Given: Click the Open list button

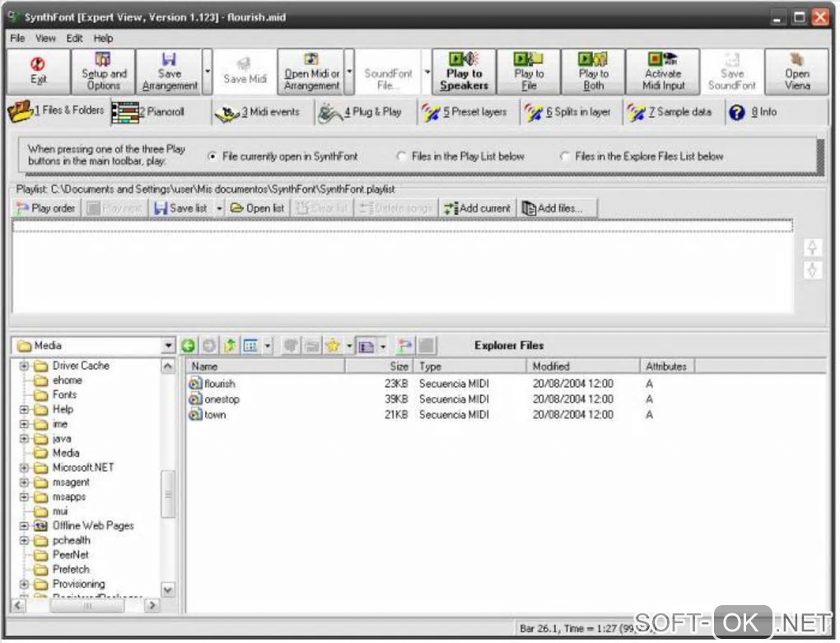Looking at the screenshot, I should coord(258,208).
